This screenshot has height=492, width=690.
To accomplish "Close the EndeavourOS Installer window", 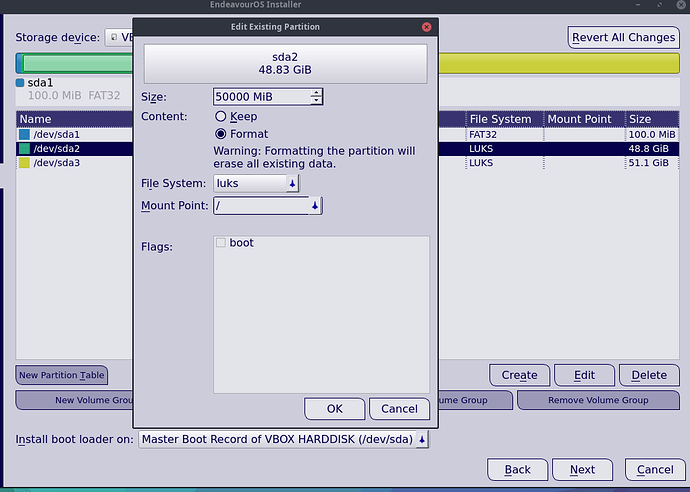I will [x=680, y=4].
